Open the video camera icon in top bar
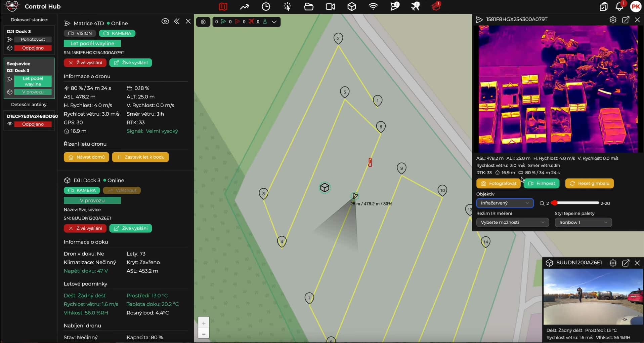This screenshot has height=343, width=644. pyautogui.click(x=330, y=7)
